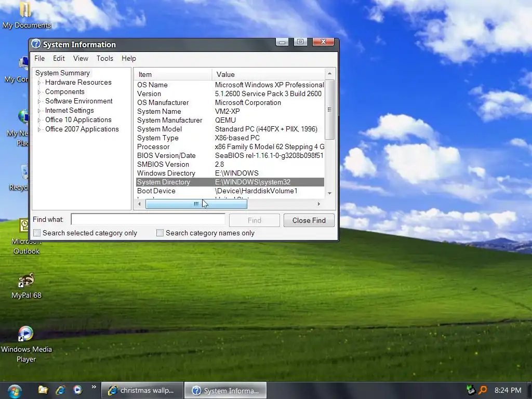Click the System Information taskbar button
This screenshot has height=399, width=532.
[225, 391]
